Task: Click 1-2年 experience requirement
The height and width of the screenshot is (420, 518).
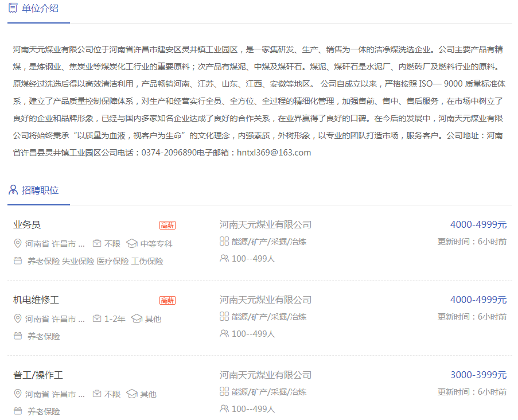Action: coord(115,319)
